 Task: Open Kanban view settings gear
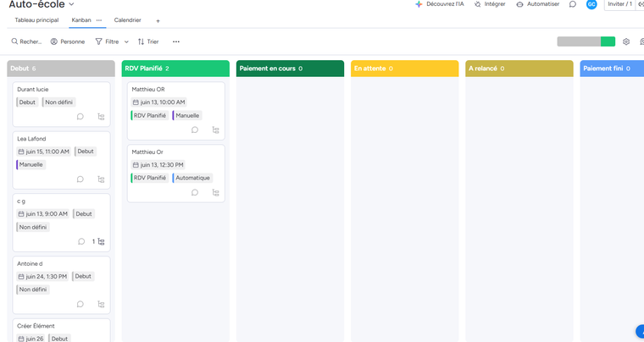(x=626, y=41)
